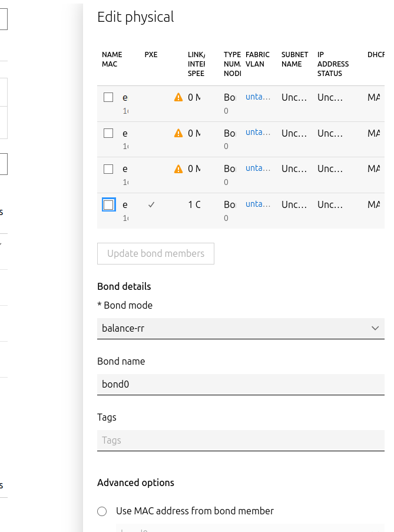Click the NAME MAC column header

point(112,59)
